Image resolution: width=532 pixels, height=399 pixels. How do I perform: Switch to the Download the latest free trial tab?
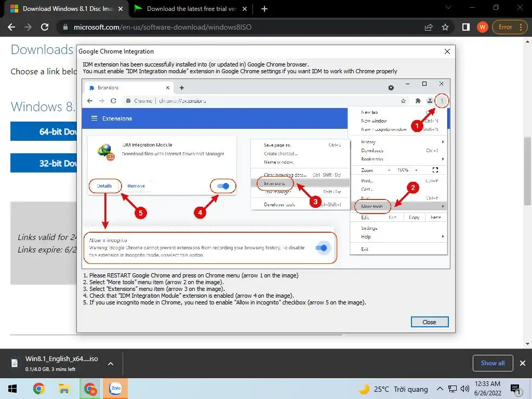tap(191, 9)
